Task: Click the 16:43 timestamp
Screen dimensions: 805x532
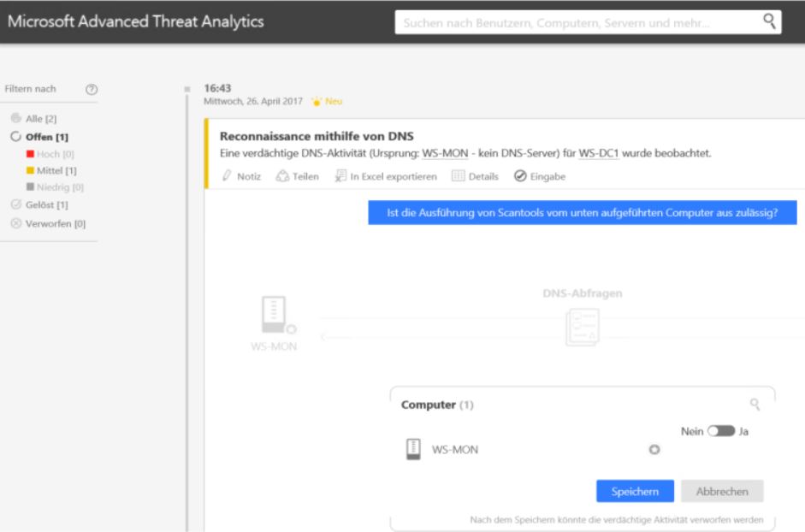Action: point(217,88)
